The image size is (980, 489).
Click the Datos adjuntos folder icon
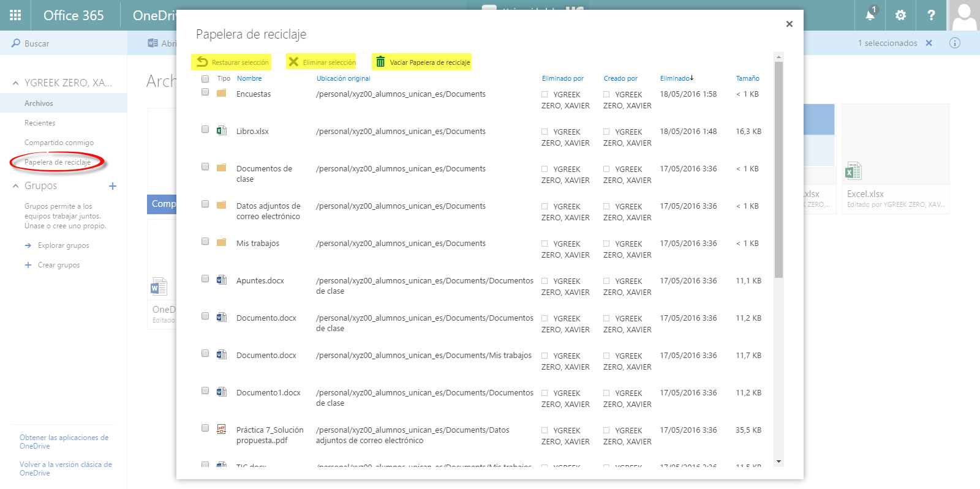pos(222,205)
